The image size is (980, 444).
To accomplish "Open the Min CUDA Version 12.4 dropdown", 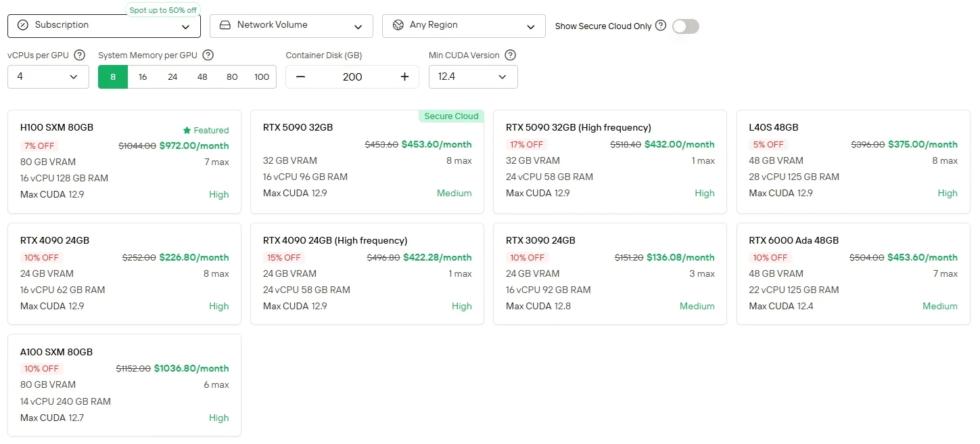I will pos(473,76).
